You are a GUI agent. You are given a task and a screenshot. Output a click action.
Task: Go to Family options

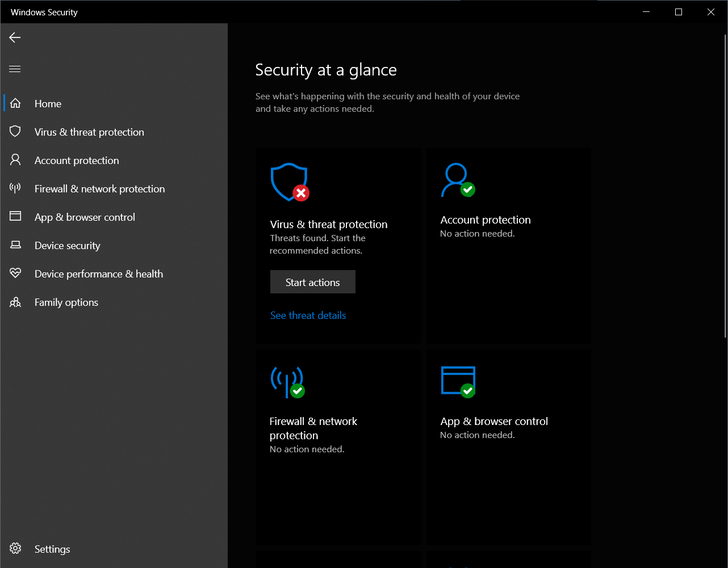tap(114, 302)
